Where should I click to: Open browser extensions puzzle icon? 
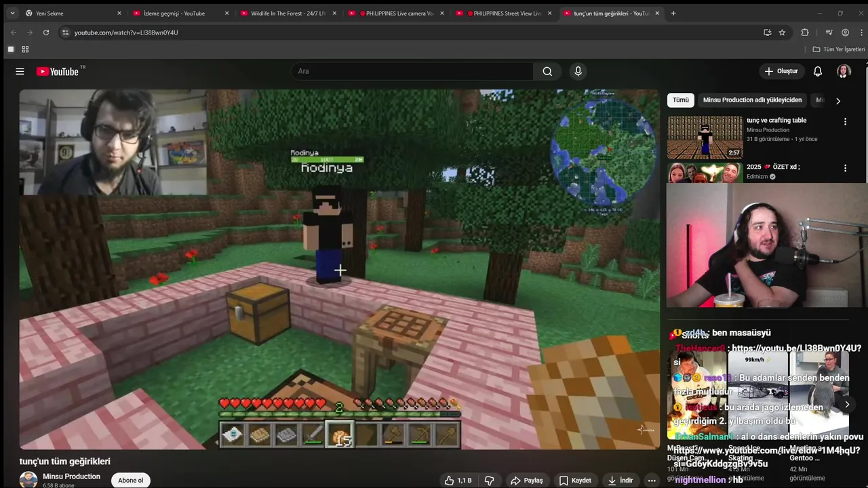pos(805,33)
